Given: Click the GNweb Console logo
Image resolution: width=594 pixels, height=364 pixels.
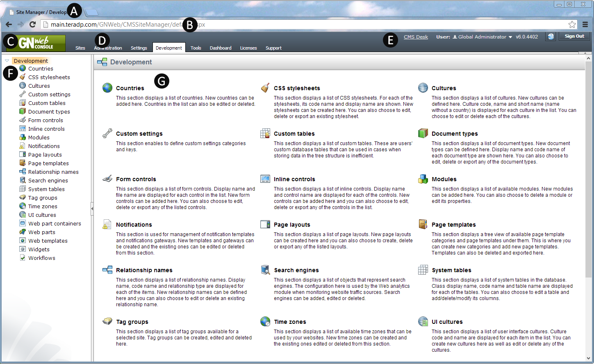Looking at the screenshot, I should click(36, 43).
